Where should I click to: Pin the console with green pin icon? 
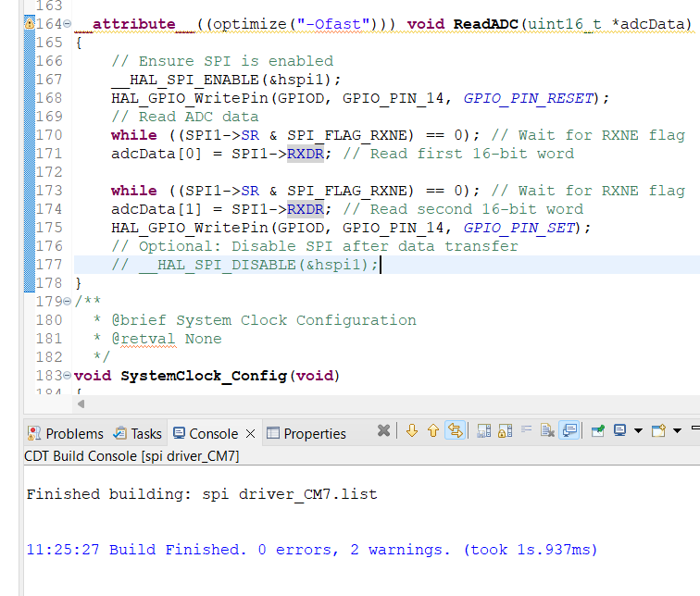(598, 431)
